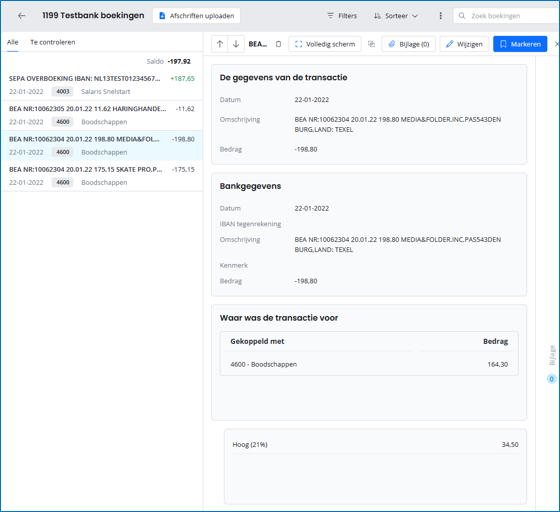
Task: Go back using the left arrow icon
Action: tap(21, 16)
